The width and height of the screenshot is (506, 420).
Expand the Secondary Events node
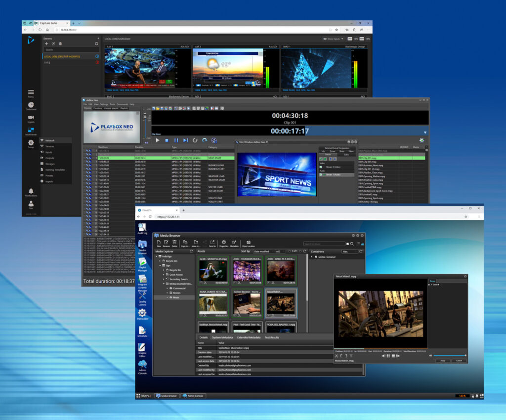(x=164, y=279)
